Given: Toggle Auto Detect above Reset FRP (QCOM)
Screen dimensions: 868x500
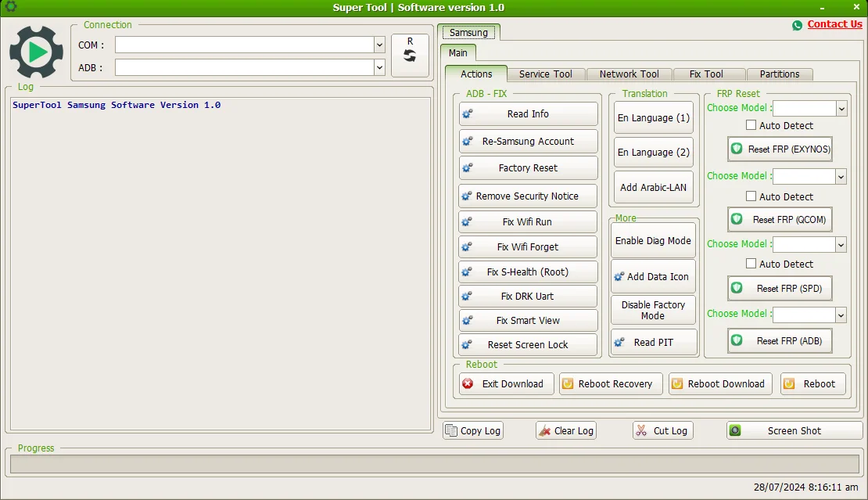Looking at the screenshot, I should coord(751,196).
